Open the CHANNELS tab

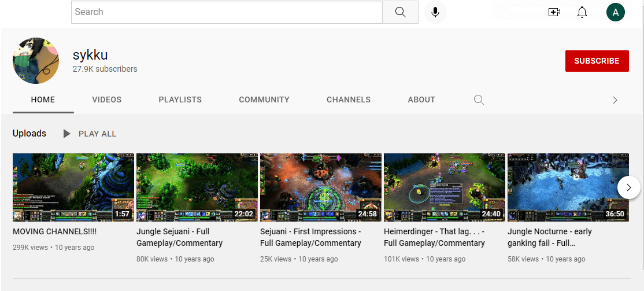[x=349, y=100]
